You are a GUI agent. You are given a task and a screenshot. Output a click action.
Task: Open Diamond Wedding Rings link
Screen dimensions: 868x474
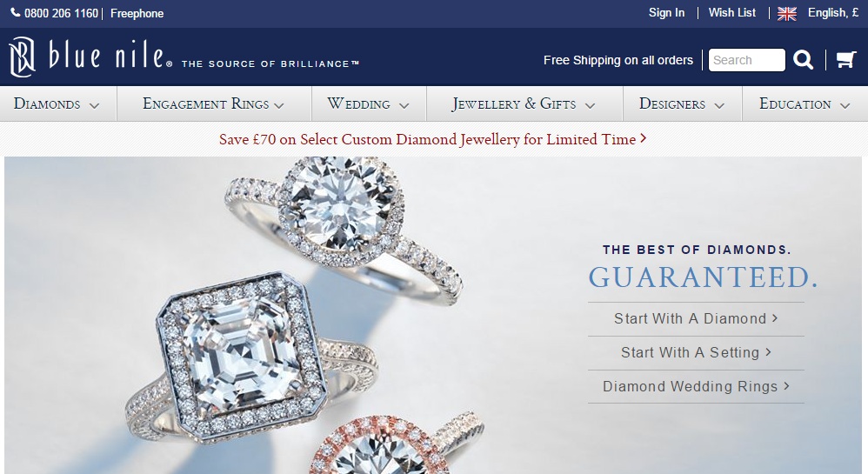click(x=696, y=386)
